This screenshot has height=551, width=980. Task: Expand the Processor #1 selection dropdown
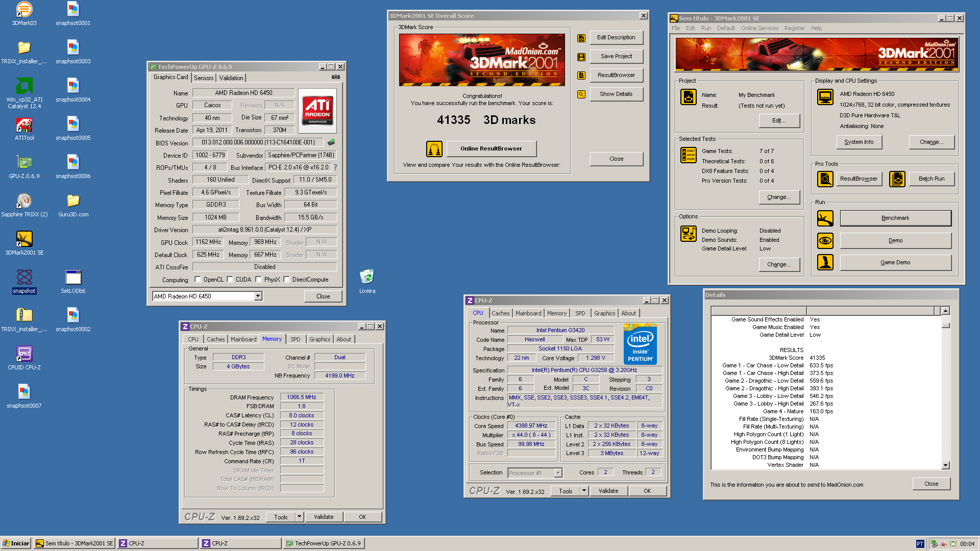558,473
